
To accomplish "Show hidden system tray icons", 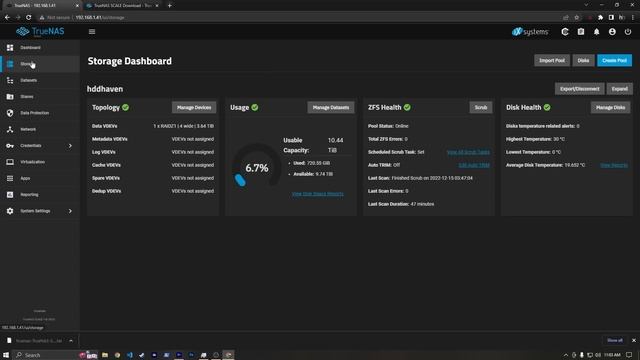I will (566, 355).
